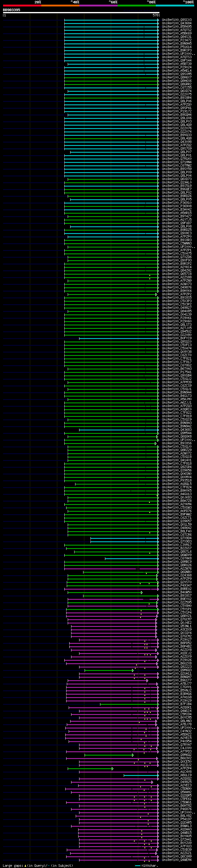The height and width of the screenshot is (868, 197).
Task: Select label UniRef100_Q8L4Q9
Action: 177,125
